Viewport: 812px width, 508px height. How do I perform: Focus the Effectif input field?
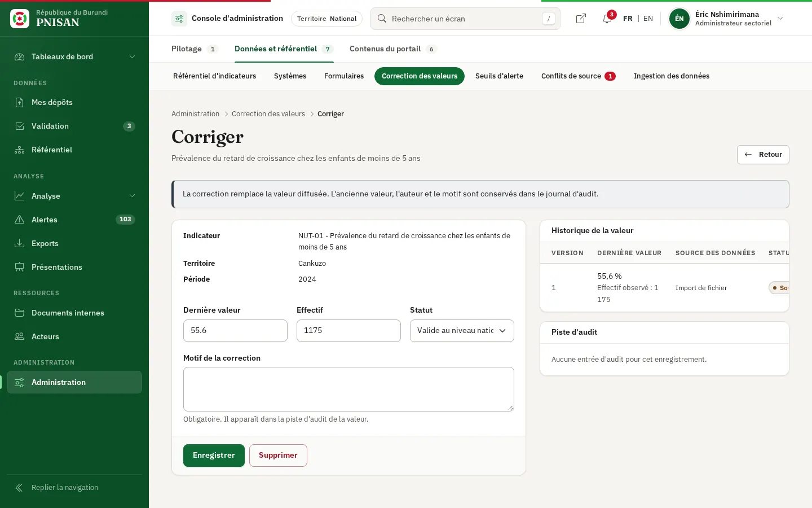pos(348,331)
